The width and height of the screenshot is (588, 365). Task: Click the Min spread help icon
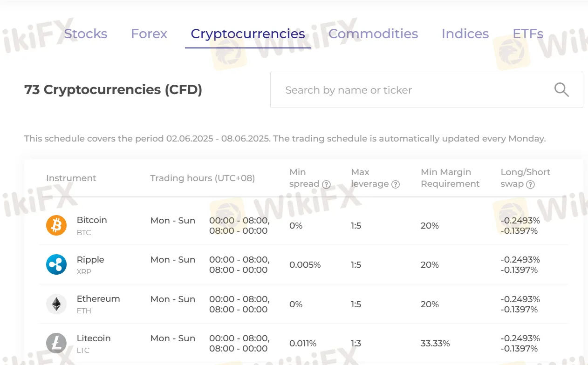pyautogui.click(x=327, y=184)
